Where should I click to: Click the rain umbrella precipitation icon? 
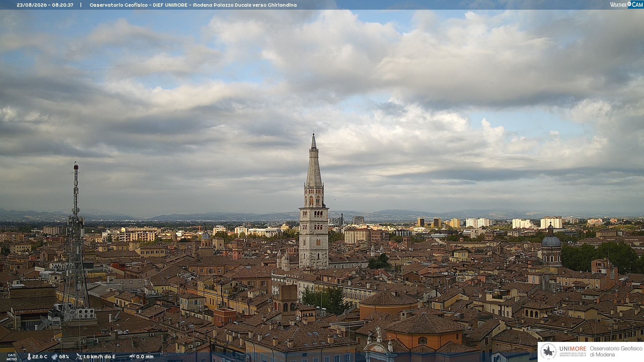coord(132,357)
